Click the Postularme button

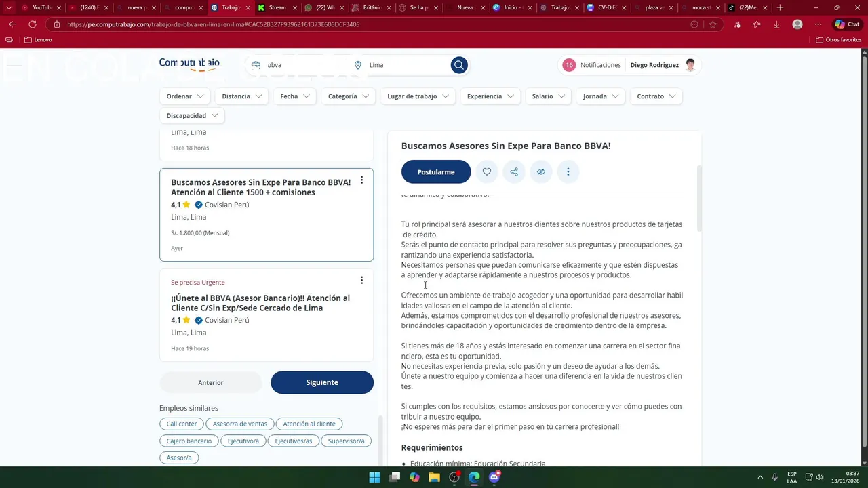pos(436,172)
